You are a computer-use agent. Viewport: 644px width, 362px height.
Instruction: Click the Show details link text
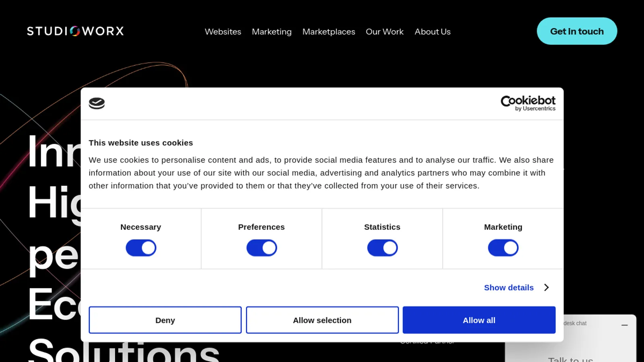[509, 288]
